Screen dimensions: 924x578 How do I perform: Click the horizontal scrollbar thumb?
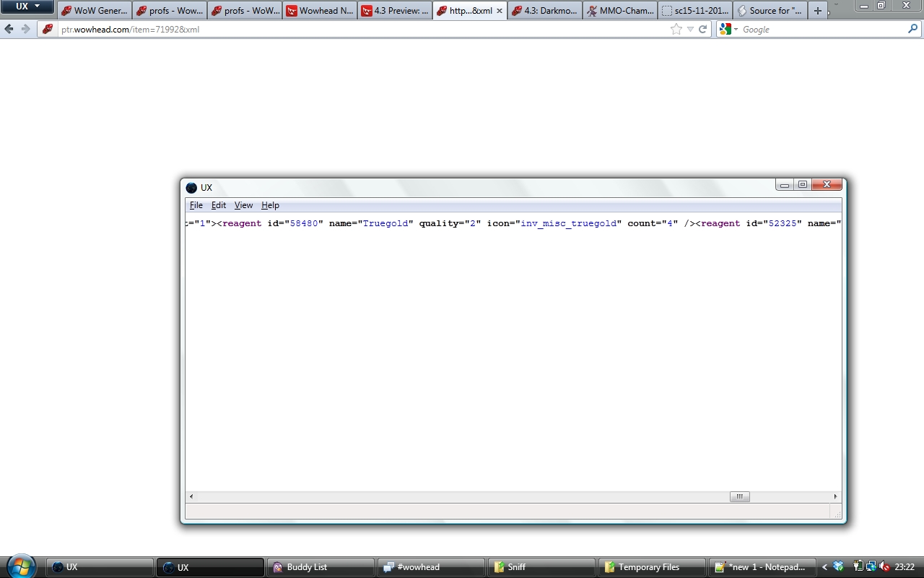(739, 497)
